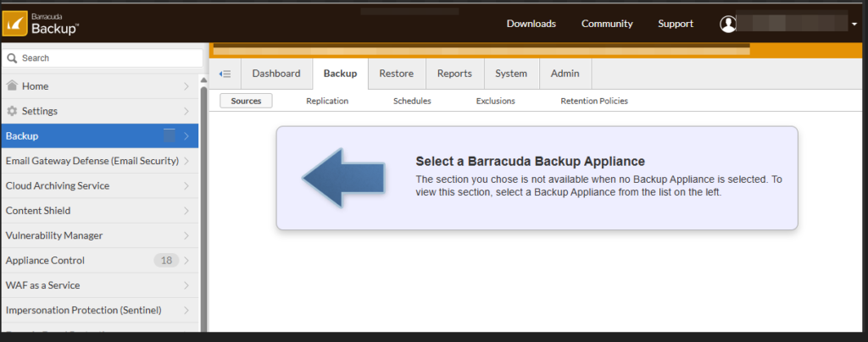The image size is (868, 342).
Task: Open the Dashboard tab
Action: coord(276,74)
